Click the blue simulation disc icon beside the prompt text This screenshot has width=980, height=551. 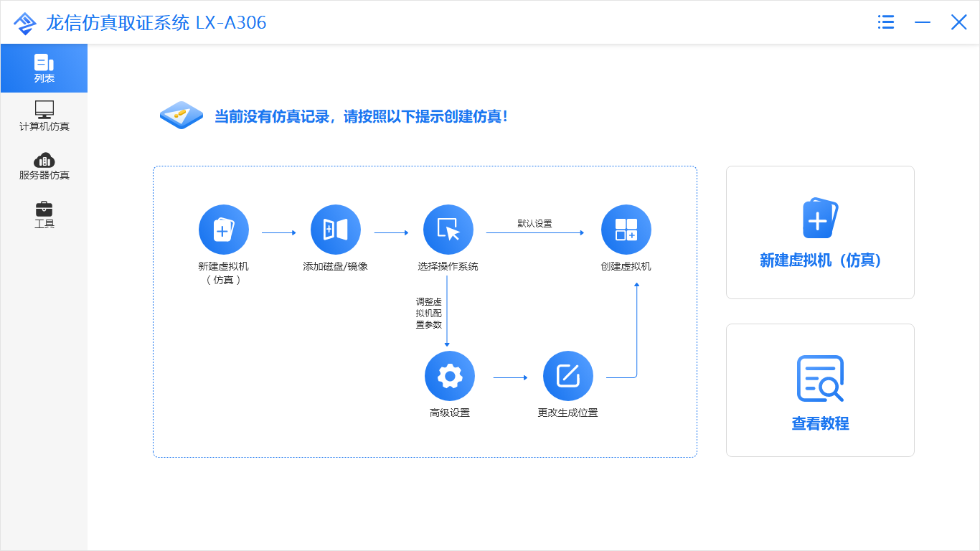point(182,115)
